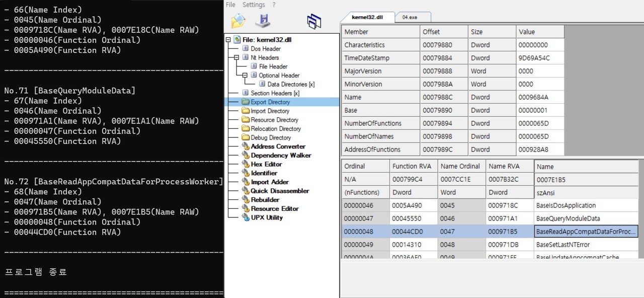Click the Function RVA column header
This screenshot has width=644, height=298.
pyautogui.click(x=414, y=166)
